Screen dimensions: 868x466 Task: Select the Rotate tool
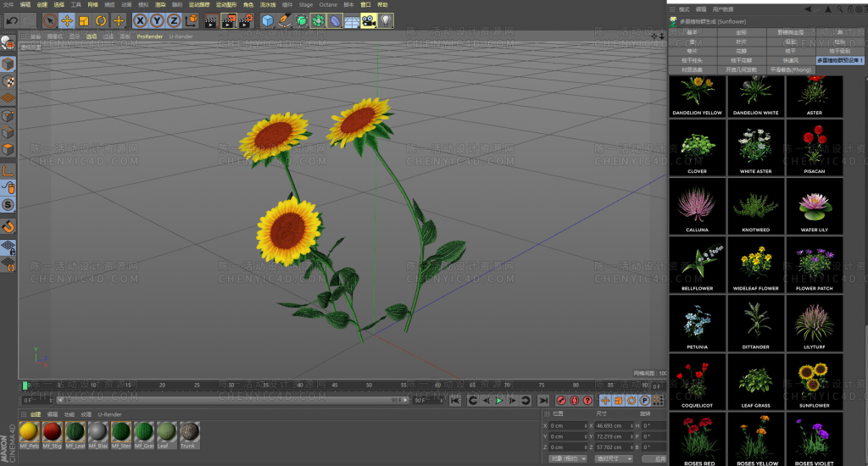[101, 20]
